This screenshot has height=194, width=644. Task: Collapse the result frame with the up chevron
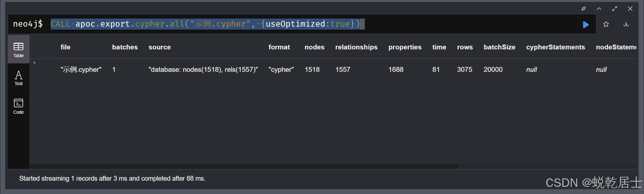coord(599,9)
